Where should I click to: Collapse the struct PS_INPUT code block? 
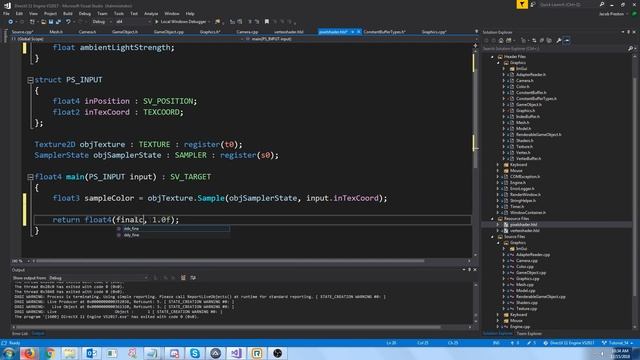30,80
